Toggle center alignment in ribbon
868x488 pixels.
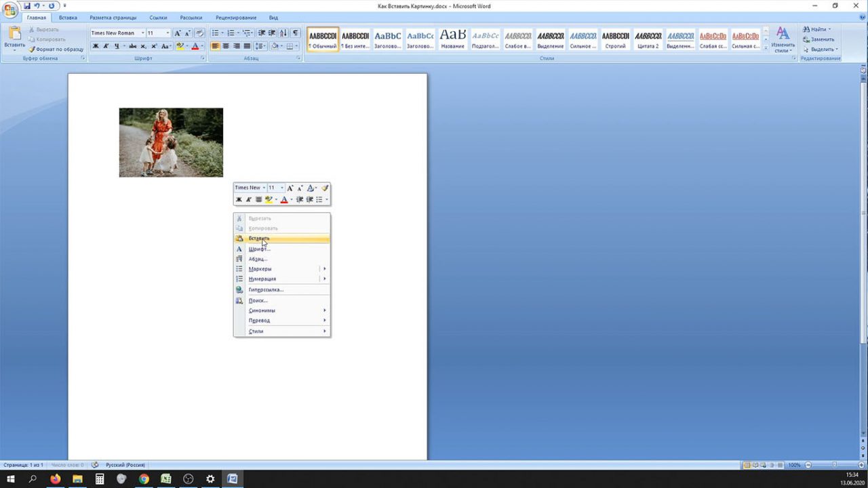pyautogui.click(x=226, y=46)
